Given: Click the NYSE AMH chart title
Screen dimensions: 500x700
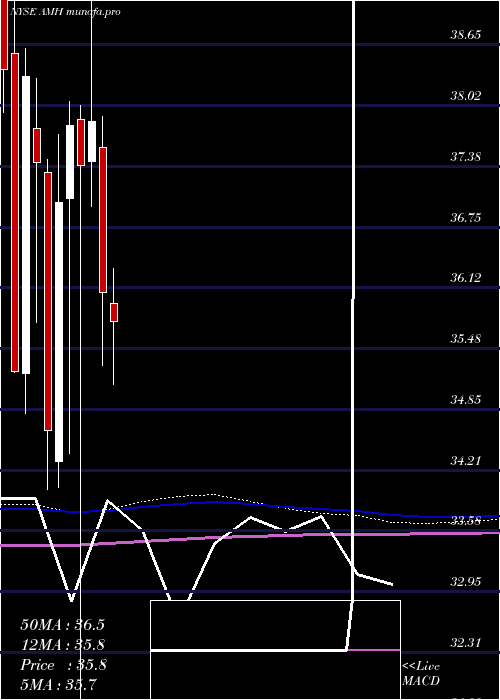Looking at the screenshot, I should coord(64,12).
